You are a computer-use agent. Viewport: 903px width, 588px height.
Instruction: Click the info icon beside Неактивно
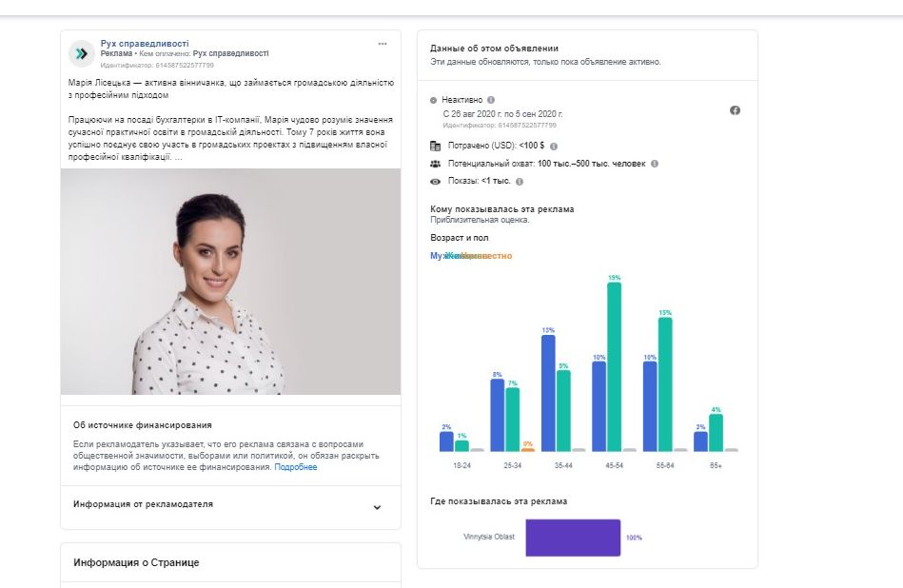pos(491,99)
